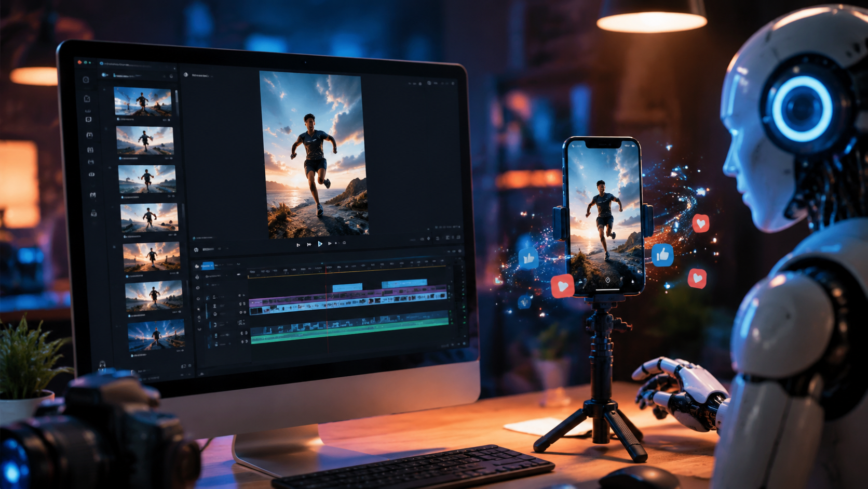Open the topmost icon in the editor's left sidebar
This screenshot has height=489, width=868.
coord(86,80)
